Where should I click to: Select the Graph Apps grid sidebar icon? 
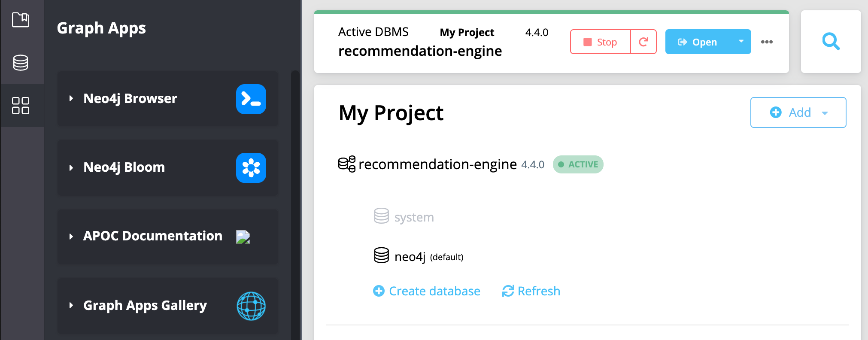point(21,106)
